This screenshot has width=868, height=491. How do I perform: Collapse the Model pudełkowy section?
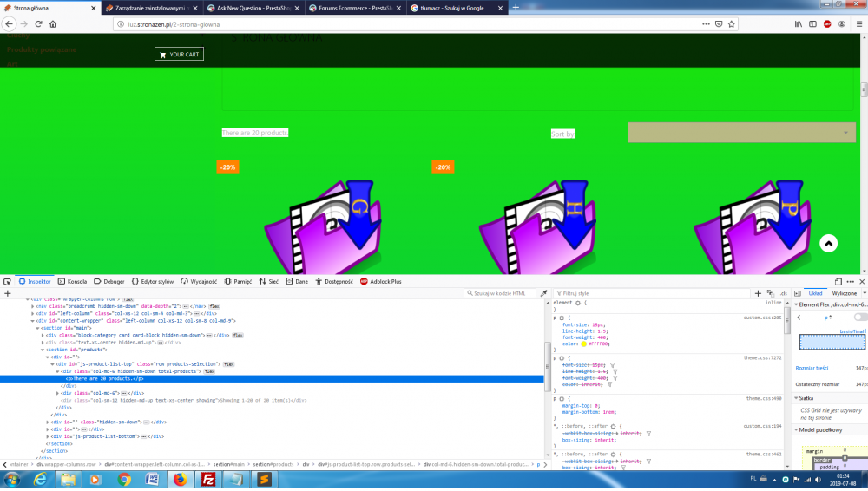[796, 429]
